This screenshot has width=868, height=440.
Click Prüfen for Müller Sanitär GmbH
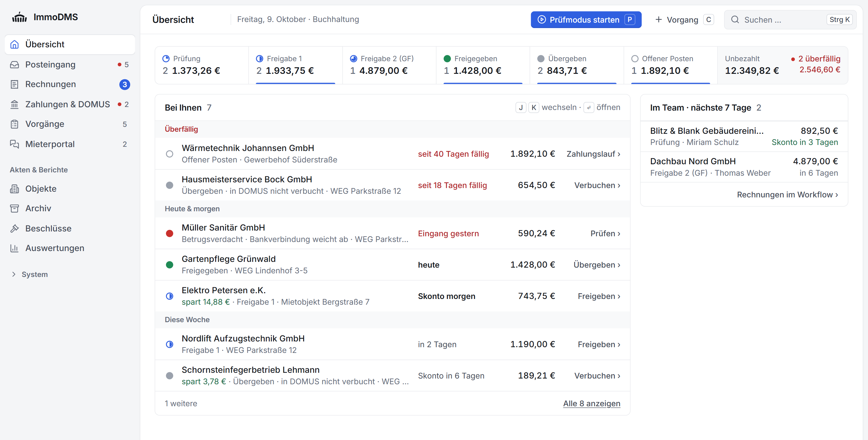pyautogui.click(x=605, y=234)
